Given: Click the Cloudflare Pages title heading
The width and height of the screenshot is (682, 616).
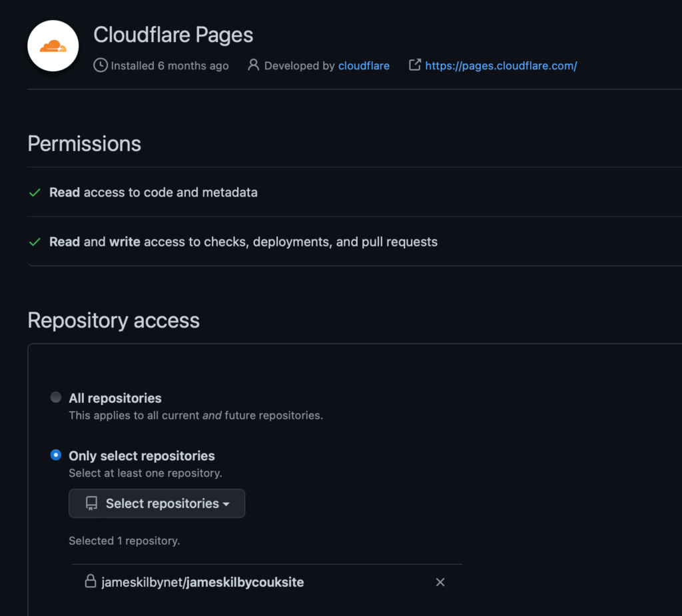Looking at the screenshot, I should pos(173,35).
